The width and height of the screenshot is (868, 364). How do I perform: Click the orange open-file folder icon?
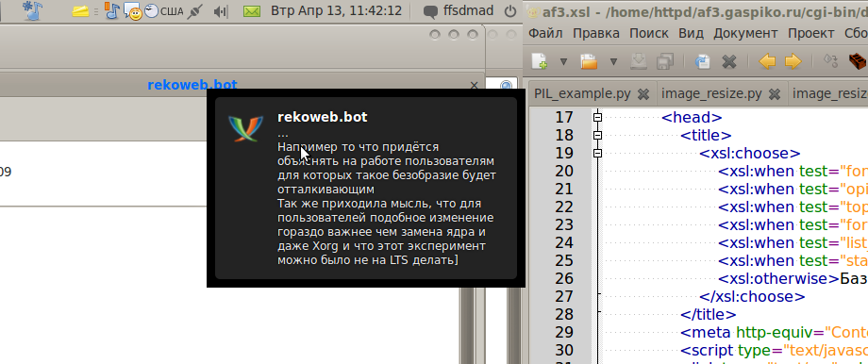589,61
